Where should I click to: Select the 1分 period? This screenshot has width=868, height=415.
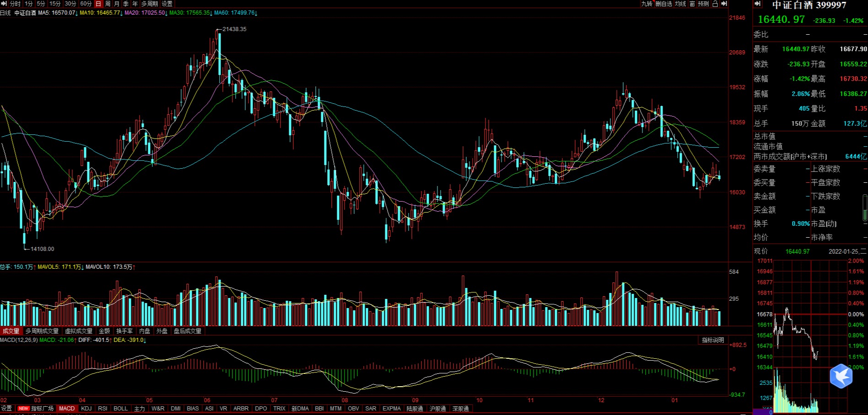(29, 4)
